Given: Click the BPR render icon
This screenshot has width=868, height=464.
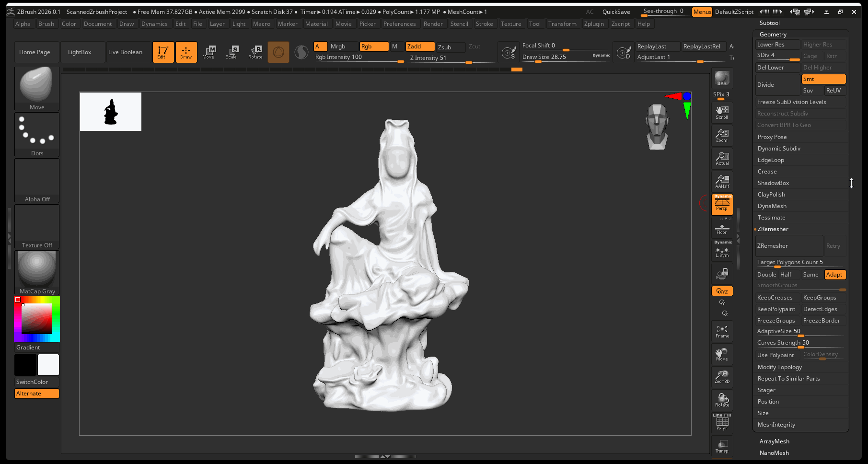Looking at the screenshot, I should coord(722,78).
